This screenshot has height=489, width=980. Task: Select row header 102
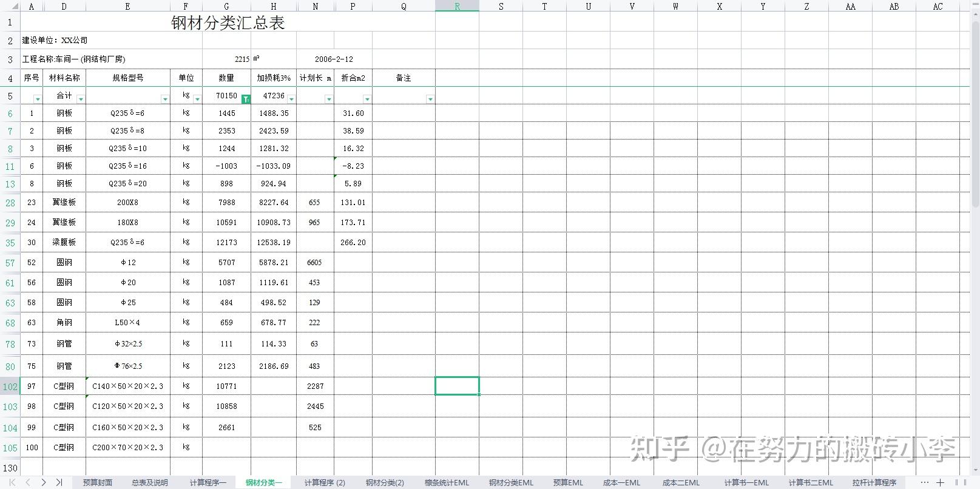click(x=10, y=386)
